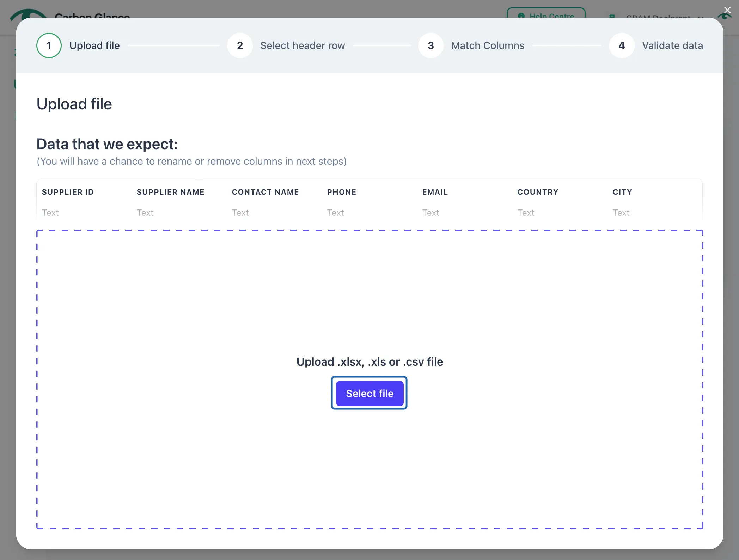The width and height of the screenshot is (739, 560).
Task: Click the Text cell under EMAIL
Action: point(430,213)
